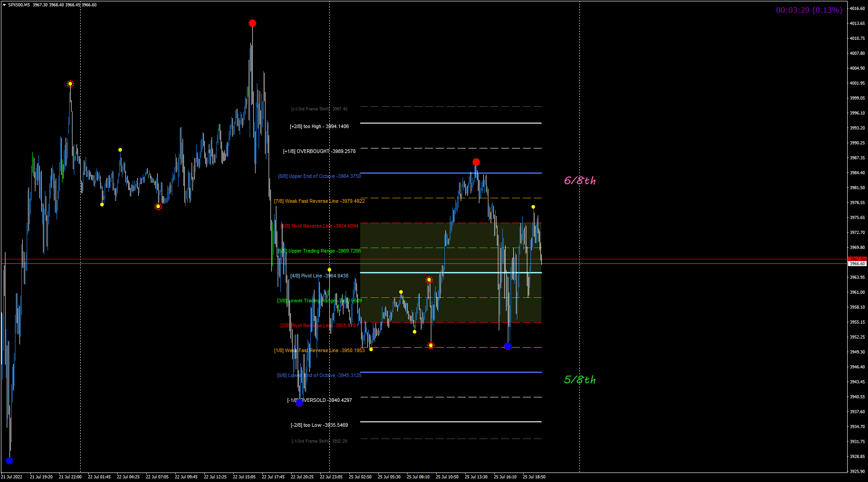Screen dimensions: 868x482
Task: Click the [-1/8] OVERSOLD level label
Action: pyautogui.click(x=319, y=401)
